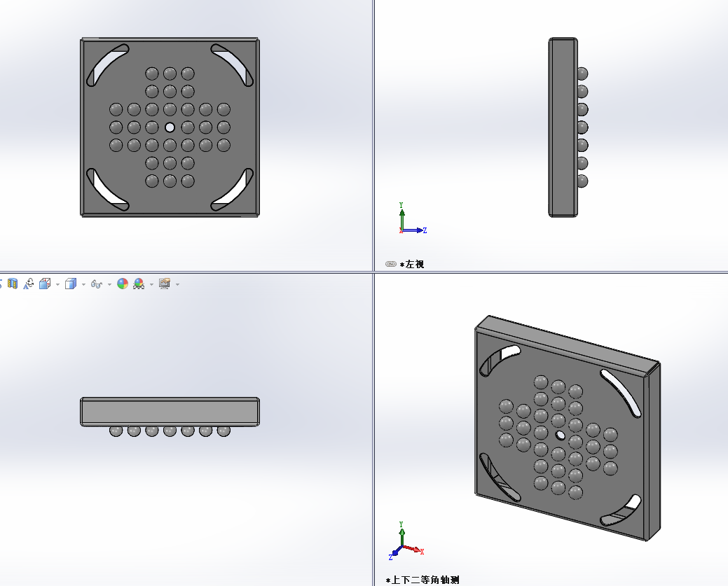Click the *上下二等角轴测 view label

[423, 580]
